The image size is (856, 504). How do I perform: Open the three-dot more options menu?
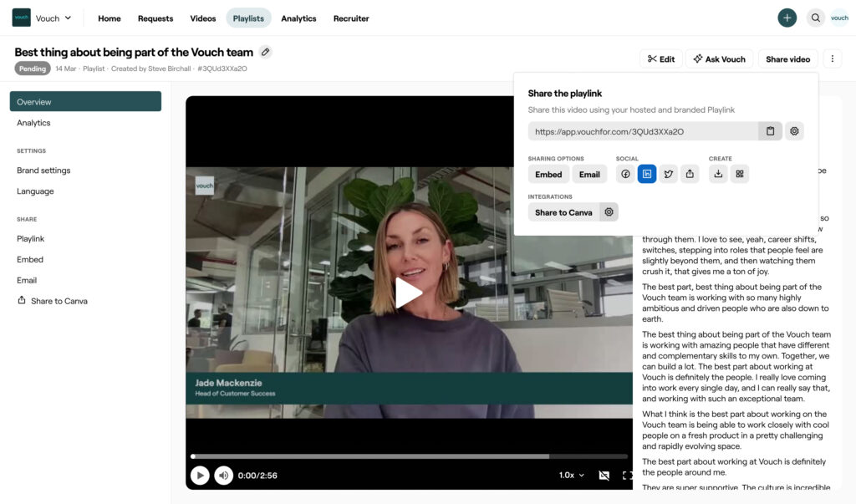[832, 59]
